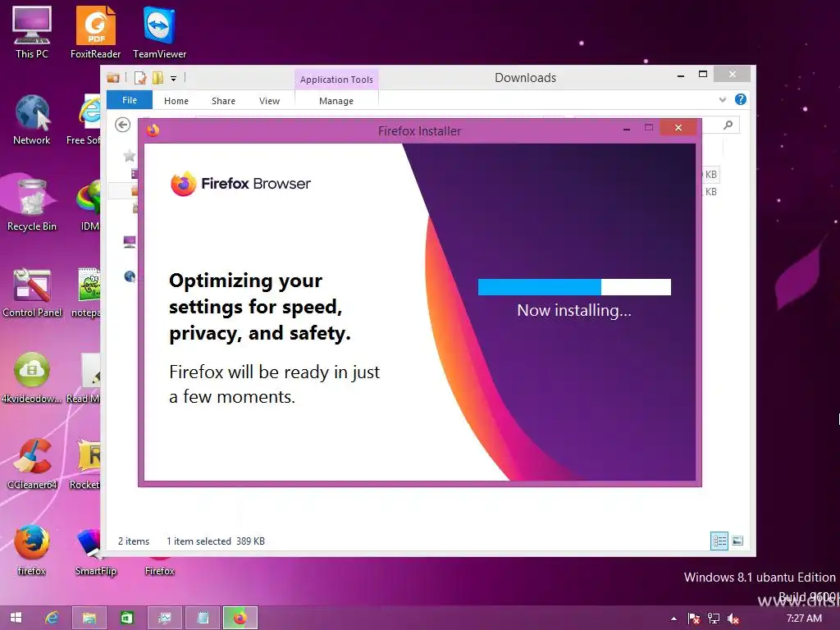The height and width of the screenshot is (630, 840).
Task: Select the 4kvideodownloader desktop icon
Action: pos(32,377)
